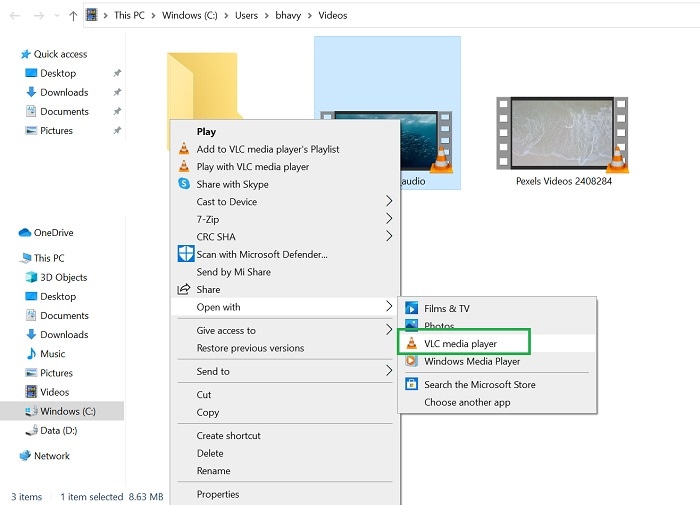Select Copy from the context menu

(285, 412)
